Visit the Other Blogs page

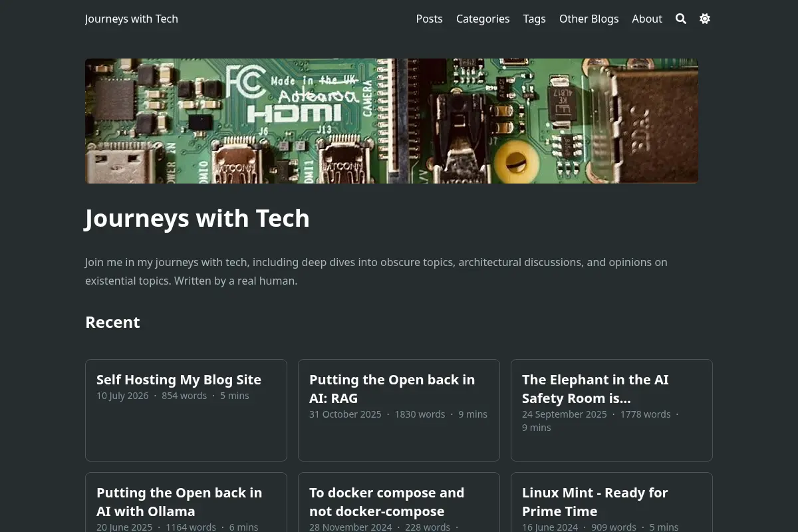(x=589, y=19)
